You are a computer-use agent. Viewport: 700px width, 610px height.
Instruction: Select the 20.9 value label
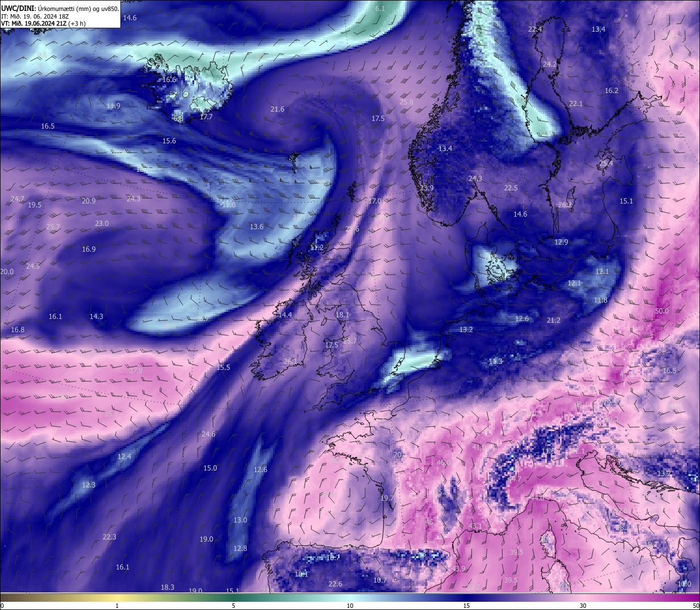pyautogui.click(x=89, y=201)
